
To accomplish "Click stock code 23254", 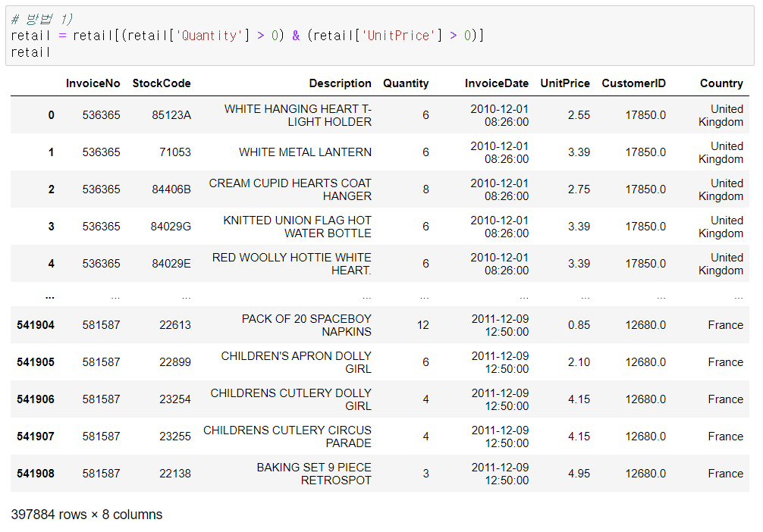I will (175, 399).
